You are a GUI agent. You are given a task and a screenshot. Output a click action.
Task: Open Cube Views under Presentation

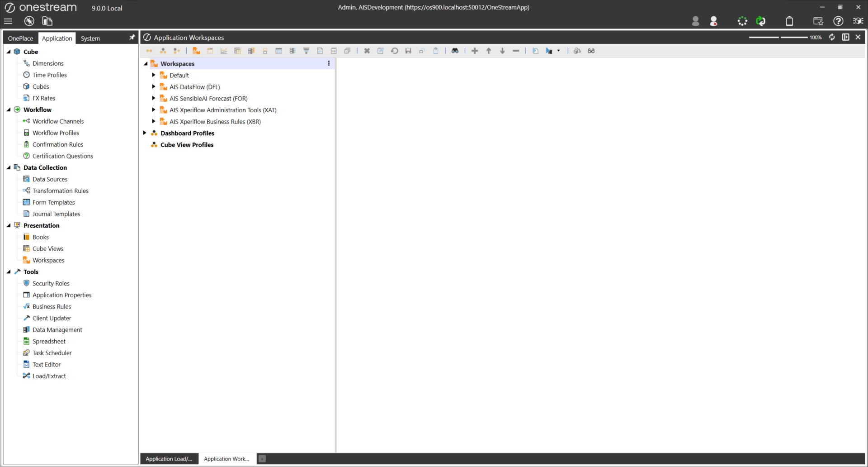click(48, 249)
